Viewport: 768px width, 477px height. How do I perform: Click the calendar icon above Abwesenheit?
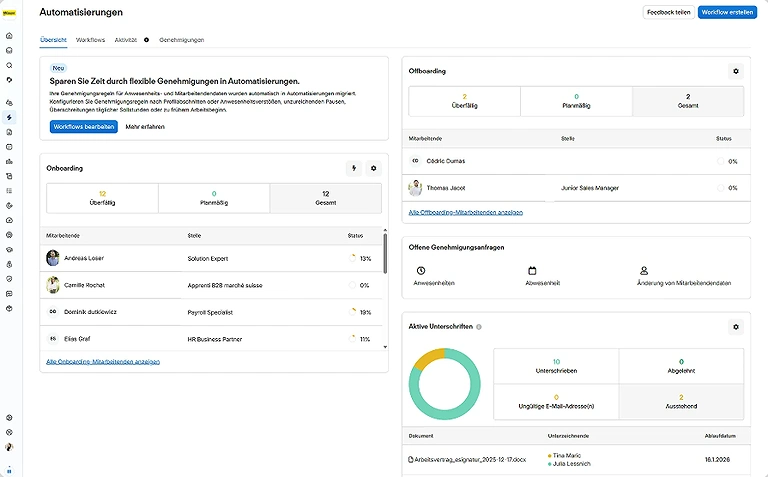532,270
